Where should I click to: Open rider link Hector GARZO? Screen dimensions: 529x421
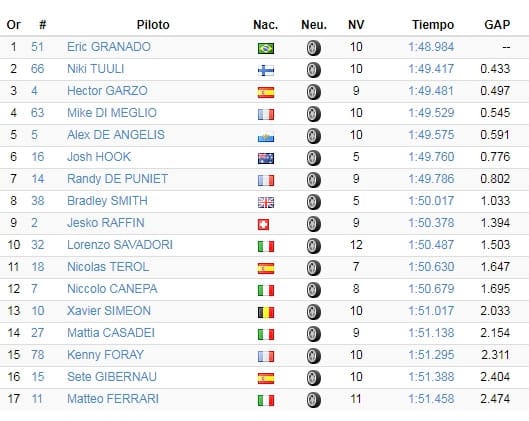[107, 91]
